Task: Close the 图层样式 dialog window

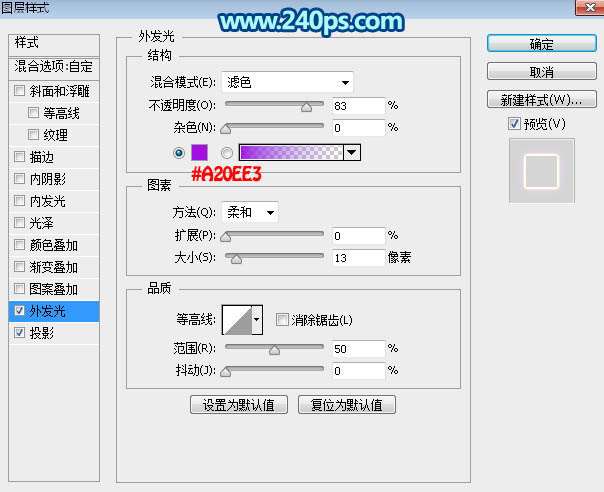Action: pos(589,7)
